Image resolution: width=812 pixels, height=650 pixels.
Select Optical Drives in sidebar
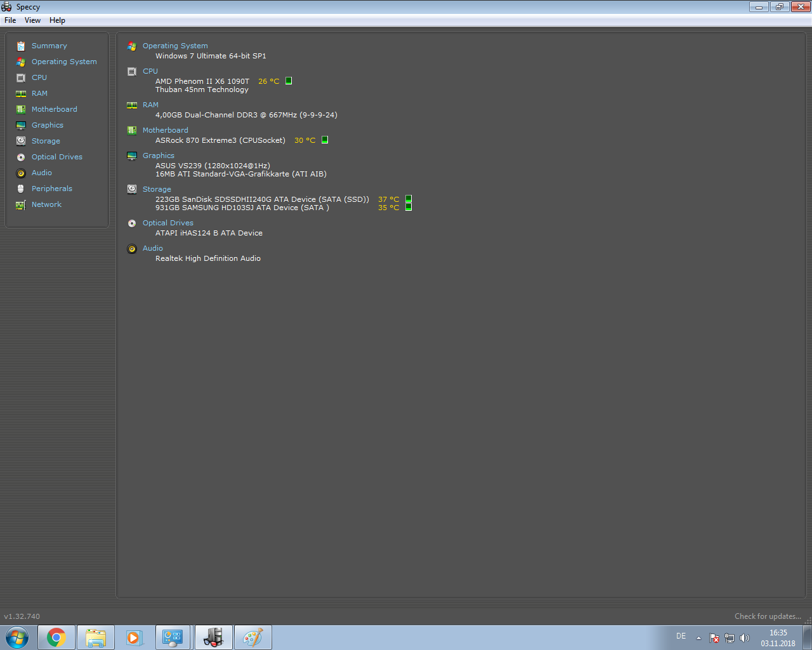[56, 157]
